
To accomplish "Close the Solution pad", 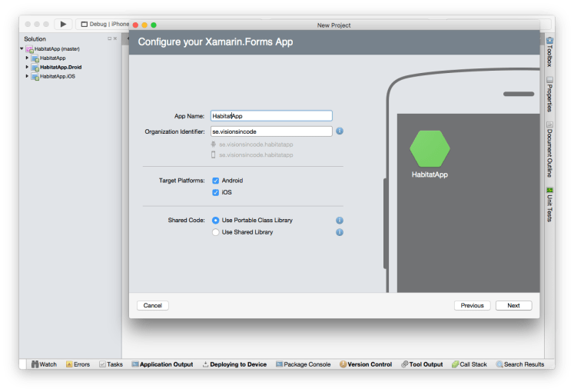I will 115,38.
